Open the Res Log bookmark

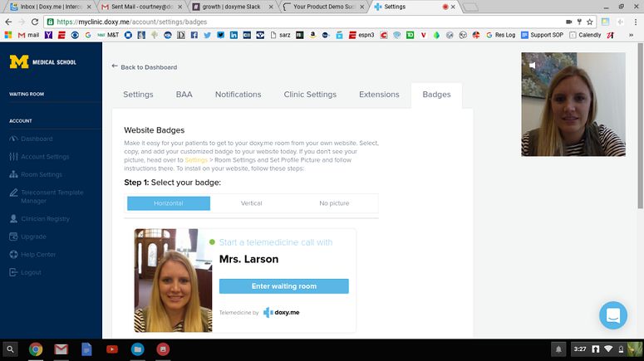[501, 36]
